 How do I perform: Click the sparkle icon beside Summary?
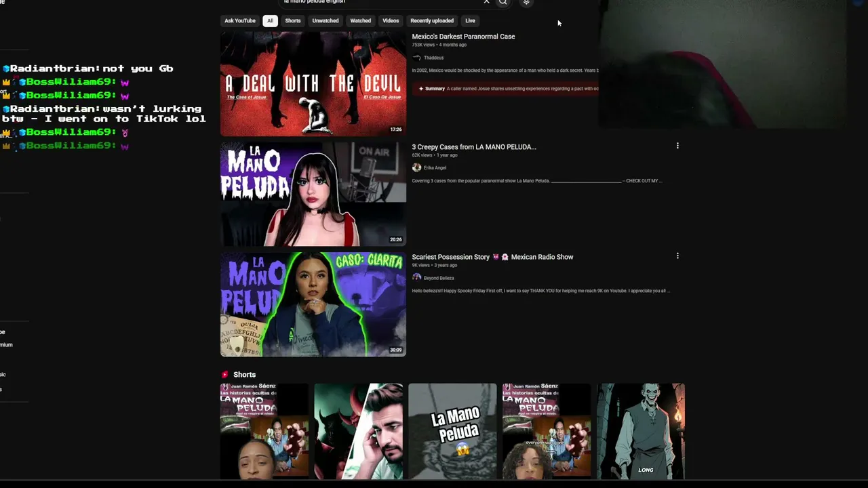point(421,89)
